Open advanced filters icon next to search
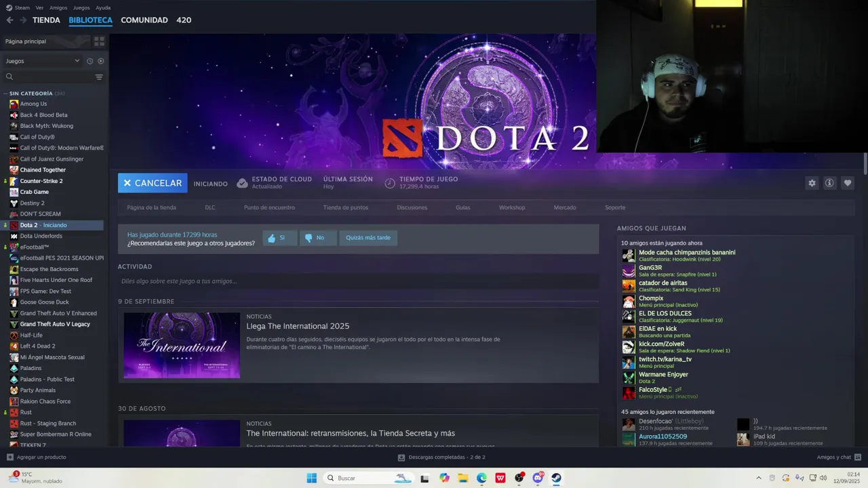Viewport: 868px width, 488px height. (99, 77)
